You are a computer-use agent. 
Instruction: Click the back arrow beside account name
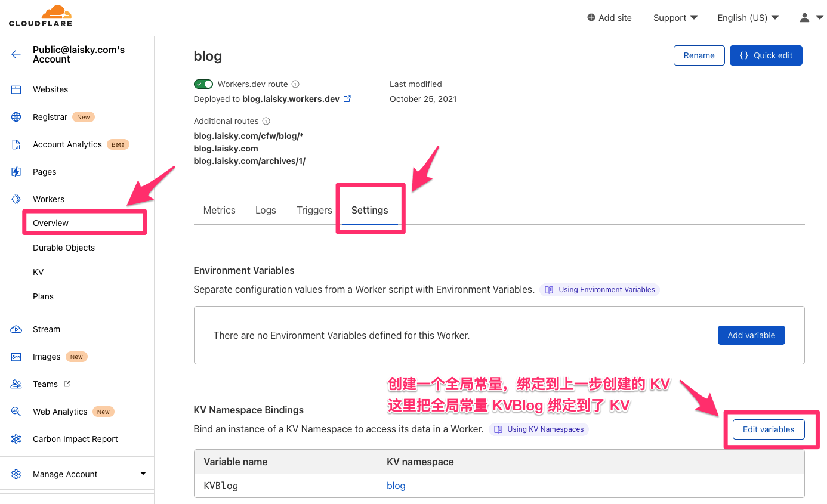pos(16,54)
